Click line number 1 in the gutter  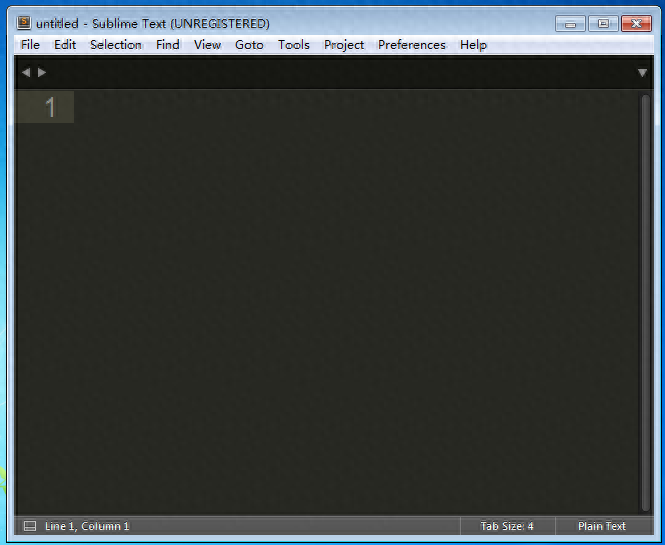pyautogui.click(x=50, y=107)
